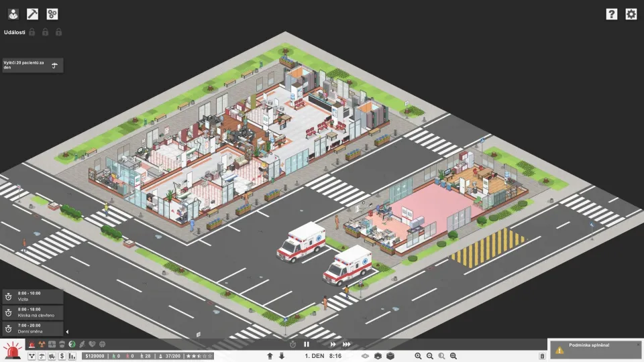This screenshot has height=362, width=644.
Task: Select the 'Klinika má otevřeno' schedule entry
Action: (x=32, y=312)
